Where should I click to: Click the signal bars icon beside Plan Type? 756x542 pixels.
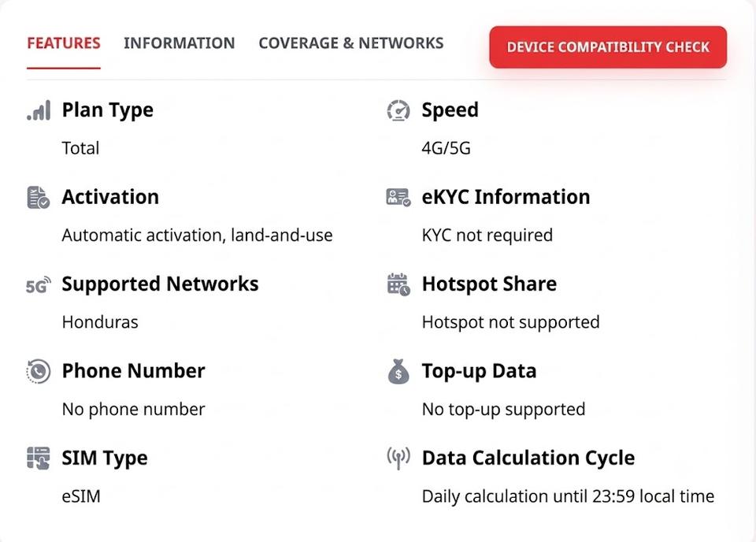[x=39, y=110]
